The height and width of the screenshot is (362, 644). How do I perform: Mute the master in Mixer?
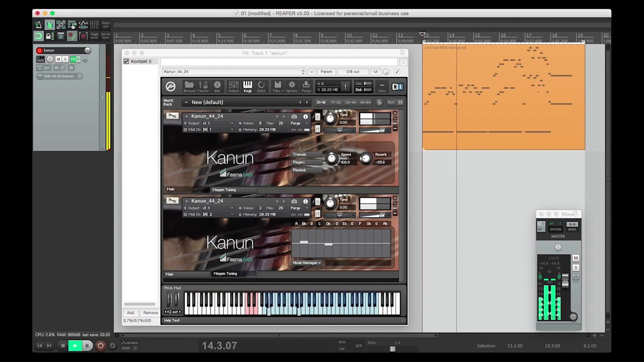pyautogui.click(x=576, y=258)
